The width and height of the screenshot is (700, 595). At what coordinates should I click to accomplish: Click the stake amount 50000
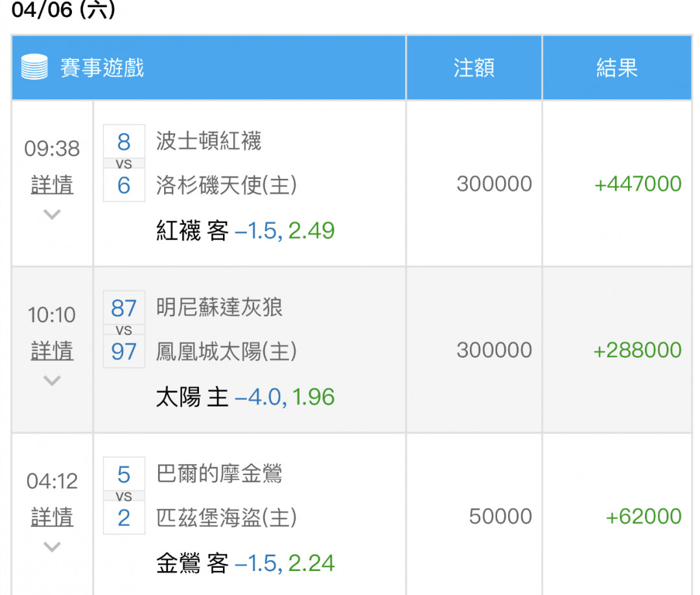(x=500, y=517)
